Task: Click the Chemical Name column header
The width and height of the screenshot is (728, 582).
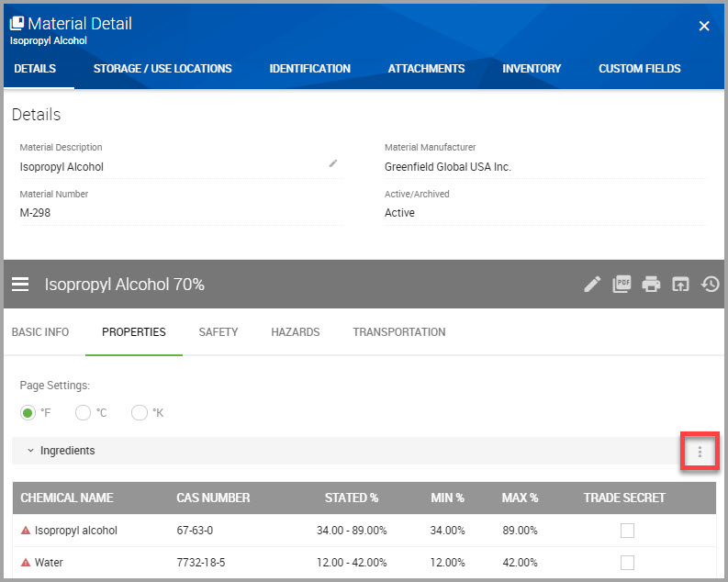Action: click(x=67, y=498)
